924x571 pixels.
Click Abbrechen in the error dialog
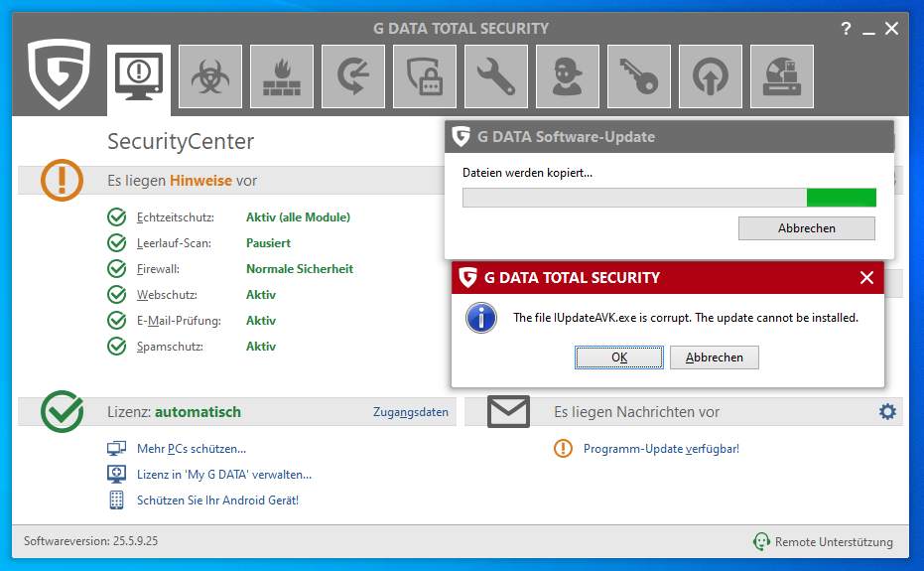715,357
